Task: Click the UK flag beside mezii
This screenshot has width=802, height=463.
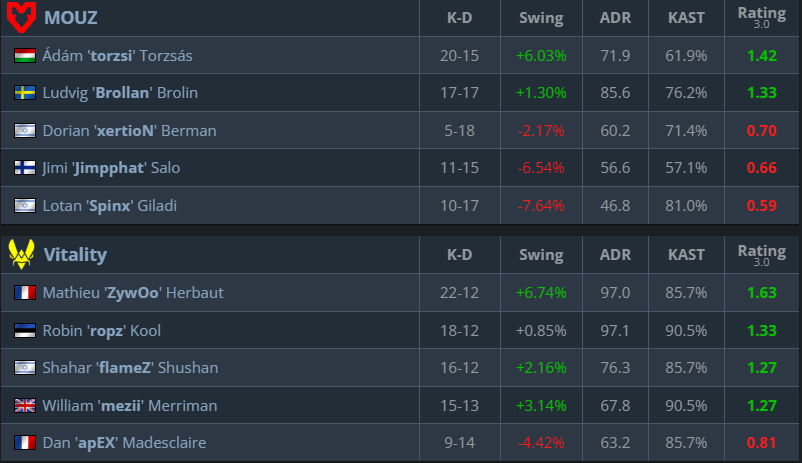Action: [x=25, y=405]
